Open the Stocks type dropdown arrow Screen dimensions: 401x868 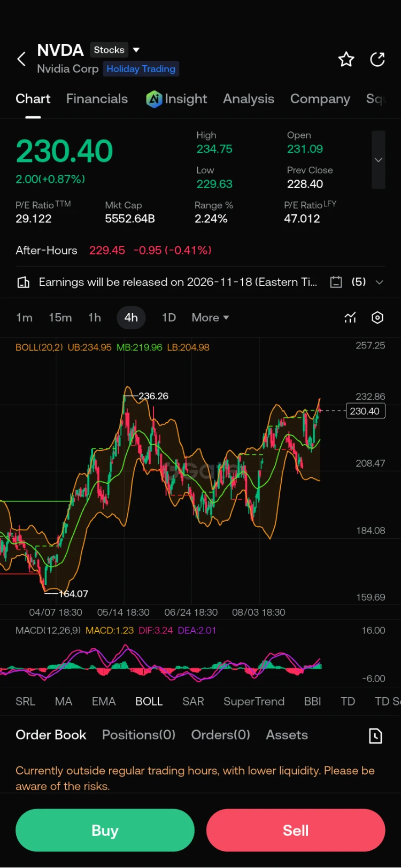(136, 50)
